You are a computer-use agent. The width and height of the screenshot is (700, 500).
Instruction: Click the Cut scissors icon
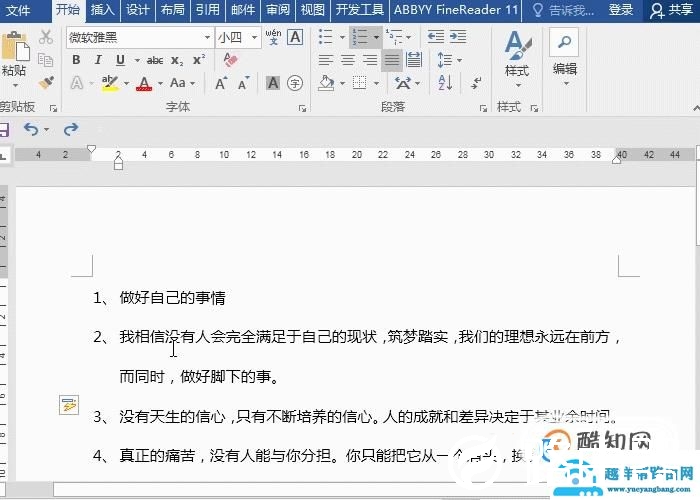46,38
